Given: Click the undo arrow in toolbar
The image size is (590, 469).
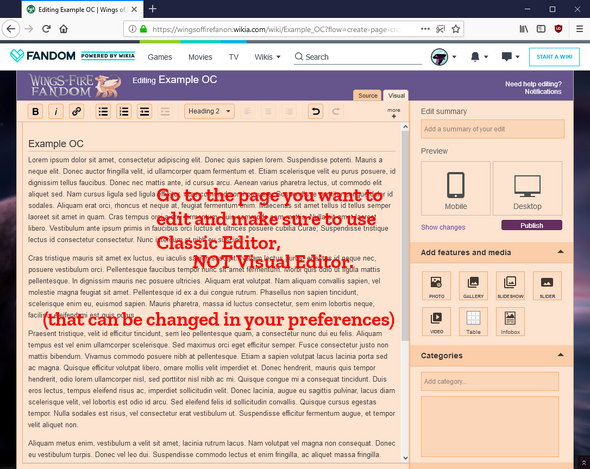Looking at the screenshot, I should (x=316, y=111).
